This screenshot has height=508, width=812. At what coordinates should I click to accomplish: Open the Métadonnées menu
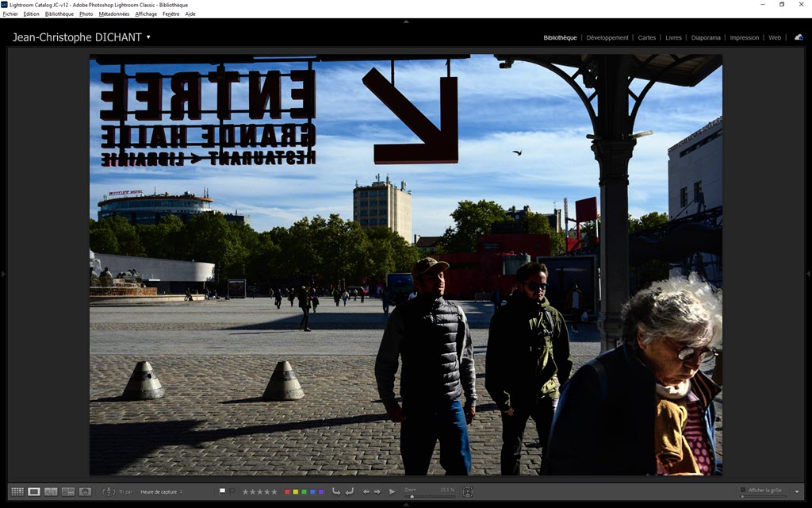click(114, 13)
